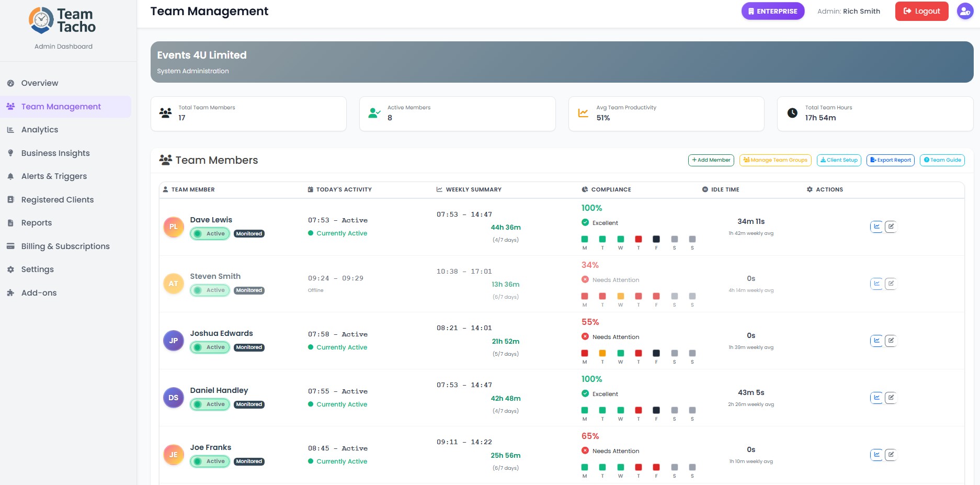Click the Logout button
The image size is (980, 485).
click(x=921, y=11)
